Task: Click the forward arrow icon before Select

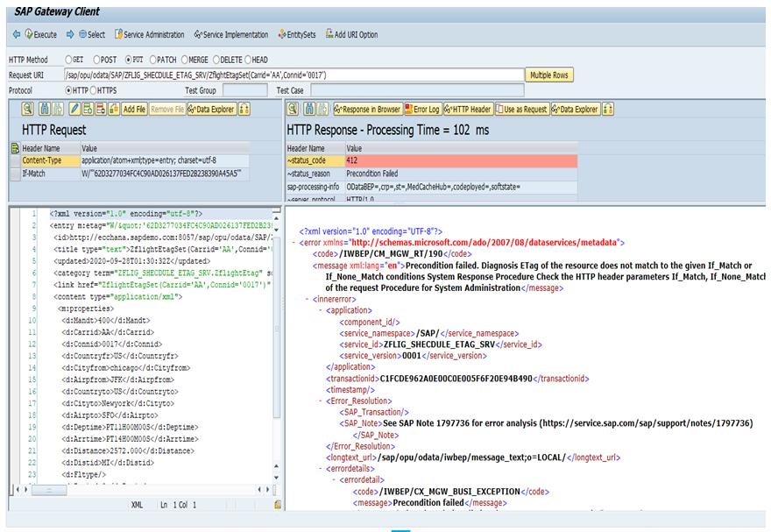Action: 70,34
